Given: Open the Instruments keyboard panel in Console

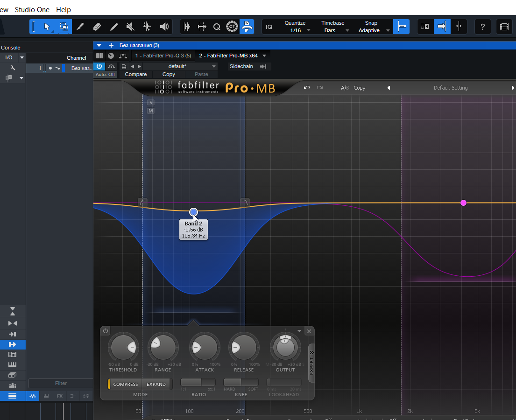Looking at the screenshot, I should [x=13, y=364].
